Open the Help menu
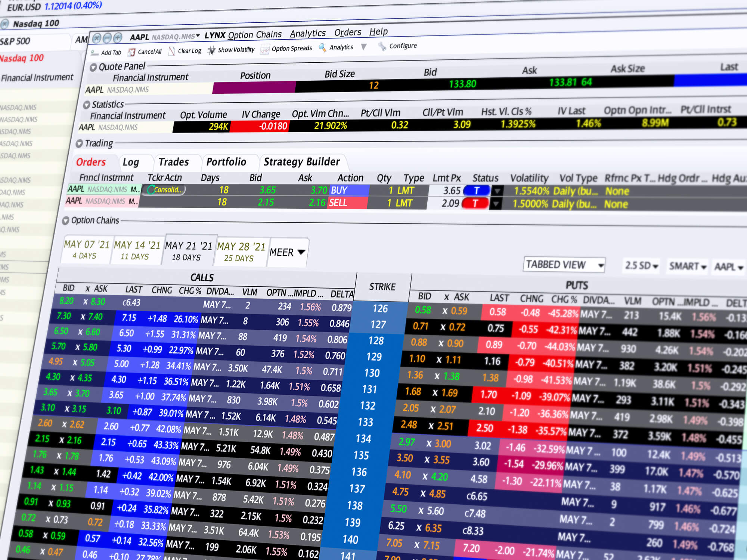The height and width of the screenshot is (560, 747). 378,32
